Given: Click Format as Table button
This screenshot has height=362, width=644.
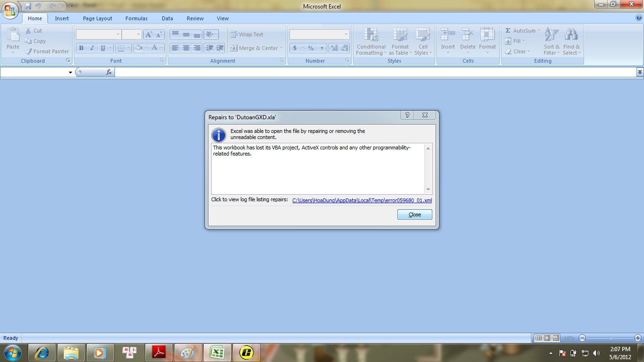Looking at the screenshot, I should [400, 41].
